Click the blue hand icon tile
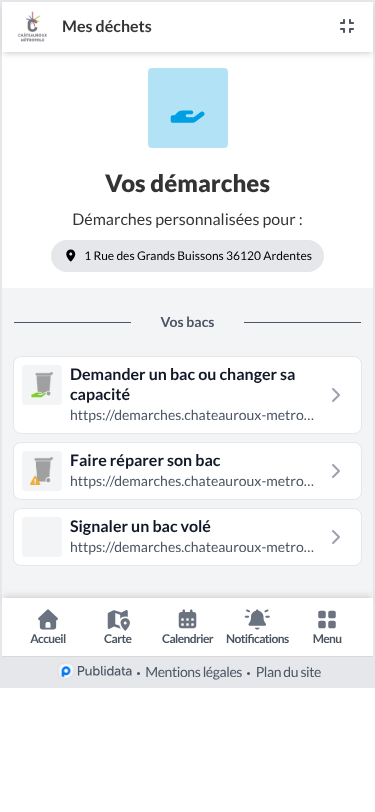 188,108
